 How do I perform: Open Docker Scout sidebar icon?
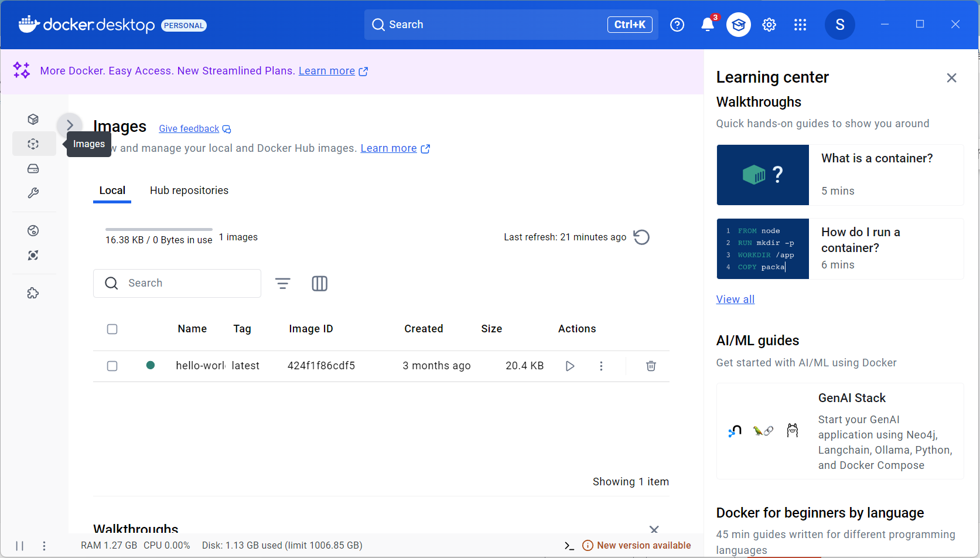click(x=33, y=256)
